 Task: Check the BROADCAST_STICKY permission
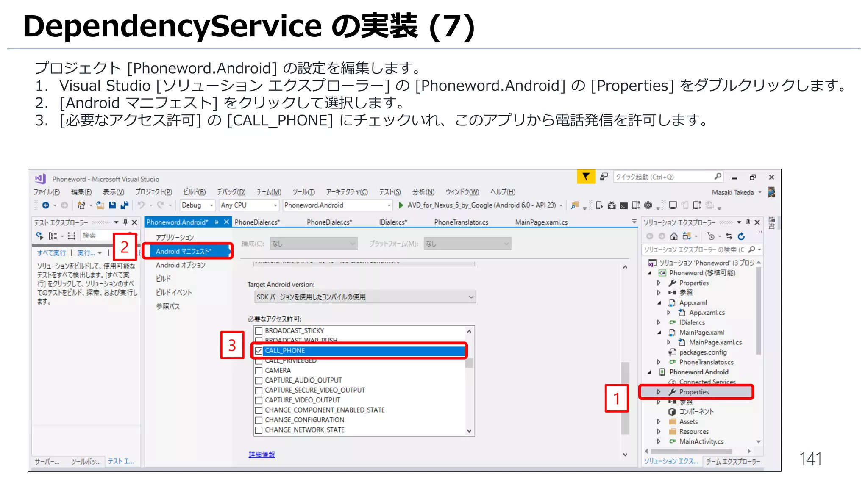[259, 331]
